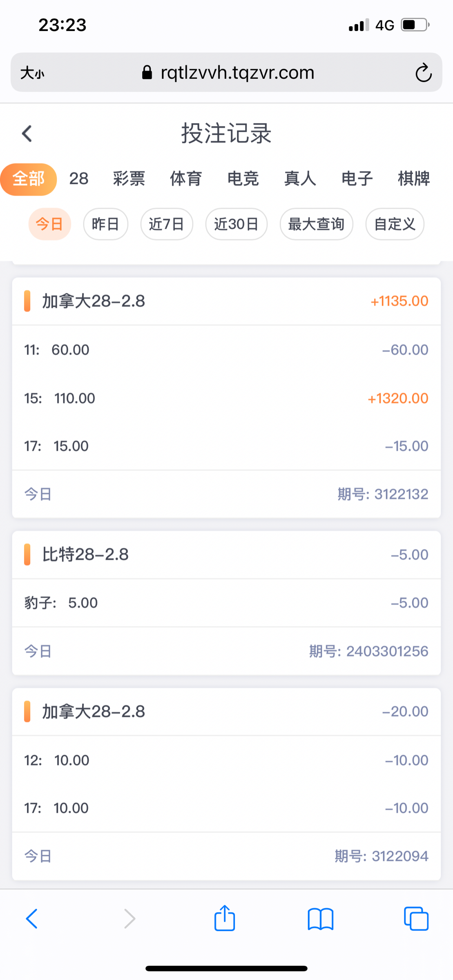This screenshot has height=980, width=453.
Task: Open the Safari tabs overview icon
Action: [416, 919]
